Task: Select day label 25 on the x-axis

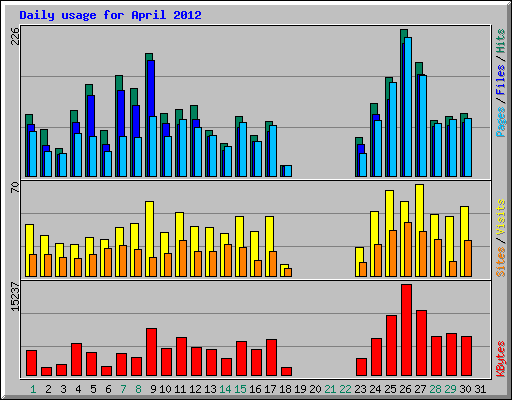Action: (x=390, y=389)
